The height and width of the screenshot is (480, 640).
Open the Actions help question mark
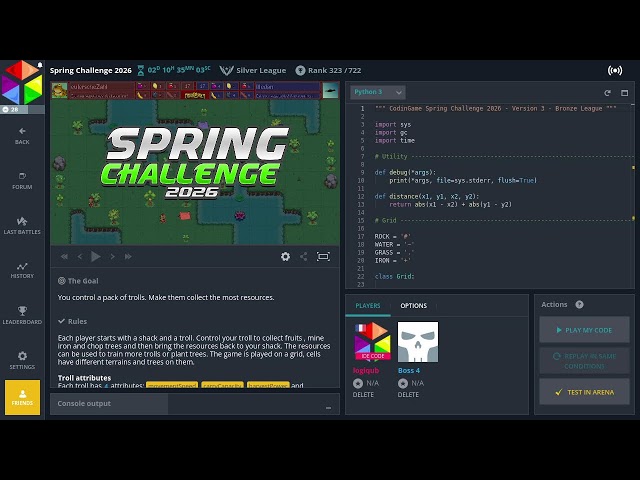(x=579, y=304)
